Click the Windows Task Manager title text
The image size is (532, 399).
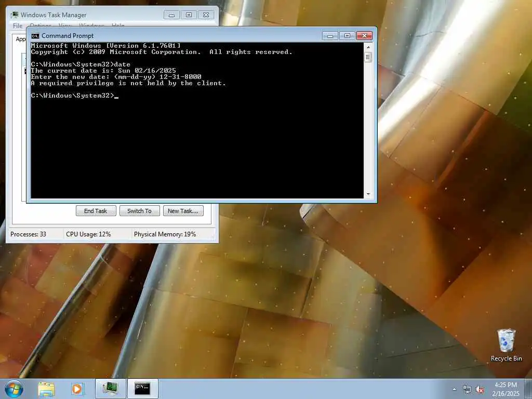(54, 15)
